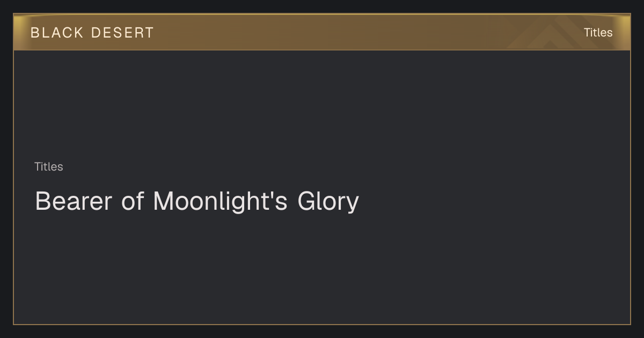Select the word Moonlight's in the title
Screen dimensions: 644x338
pyautogui.click(x=221, y=202)
